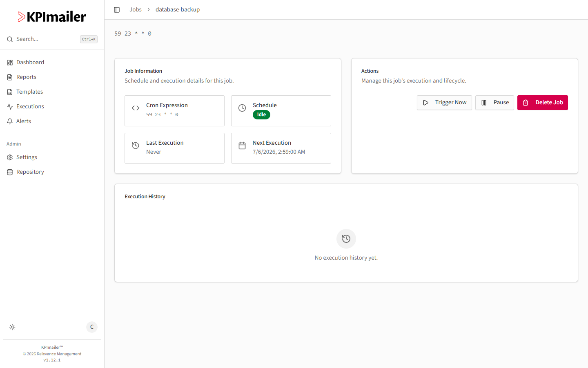
Task: Click the green Idle status badge
Action: tap(261, 114)
